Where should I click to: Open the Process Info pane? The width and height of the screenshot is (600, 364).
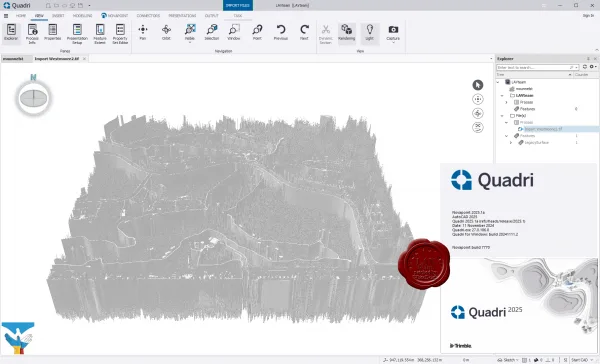click(x=32, y=34)
